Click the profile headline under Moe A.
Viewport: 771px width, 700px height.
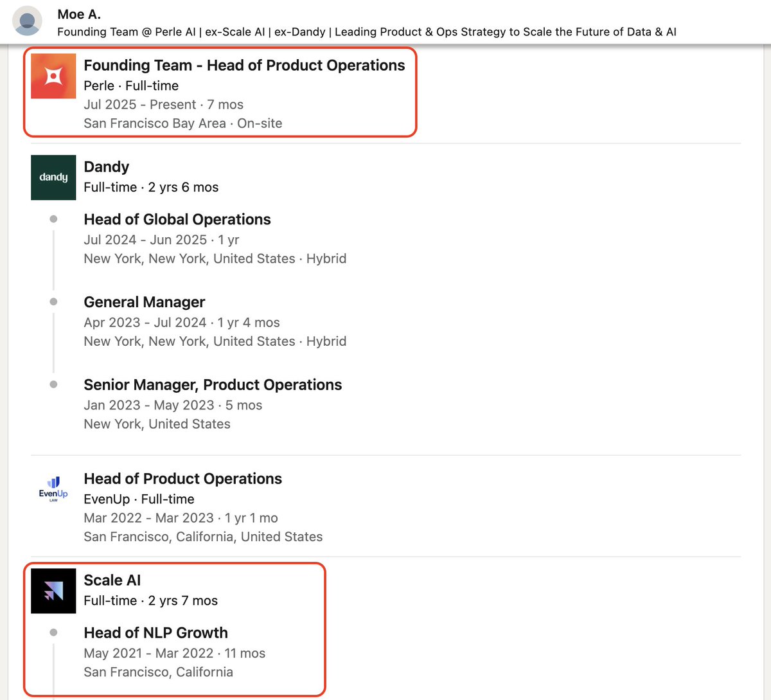point(367,32)
